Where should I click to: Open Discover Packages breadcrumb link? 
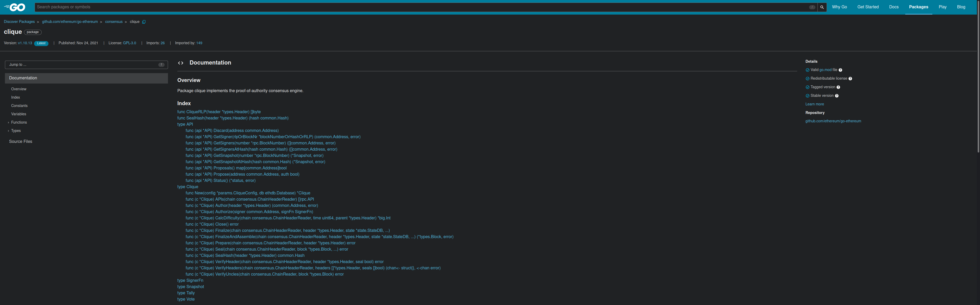(20, 22)
